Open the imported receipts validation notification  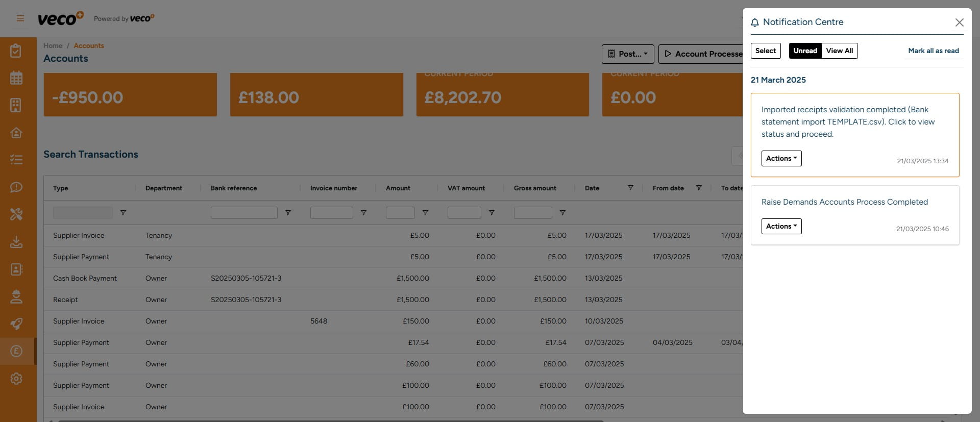[848, 122]
